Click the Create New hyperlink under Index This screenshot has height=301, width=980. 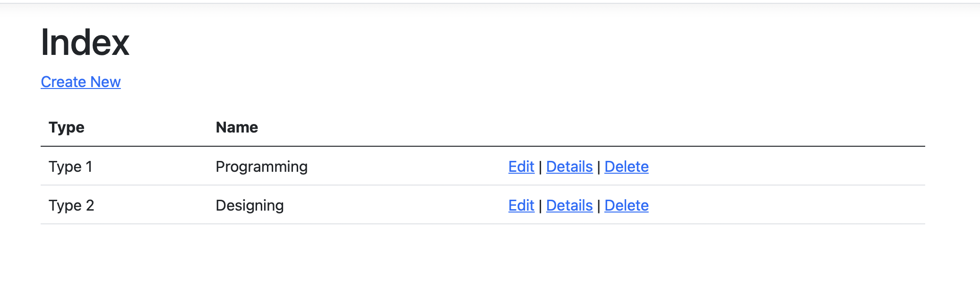(80, 82)
